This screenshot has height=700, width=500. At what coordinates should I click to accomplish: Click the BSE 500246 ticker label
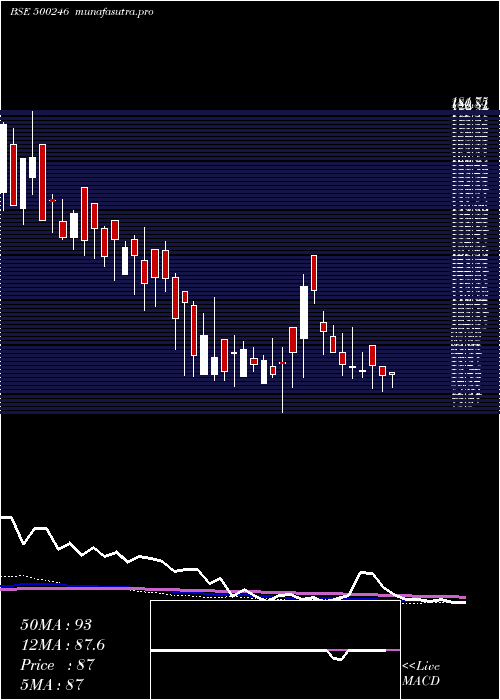39,12
